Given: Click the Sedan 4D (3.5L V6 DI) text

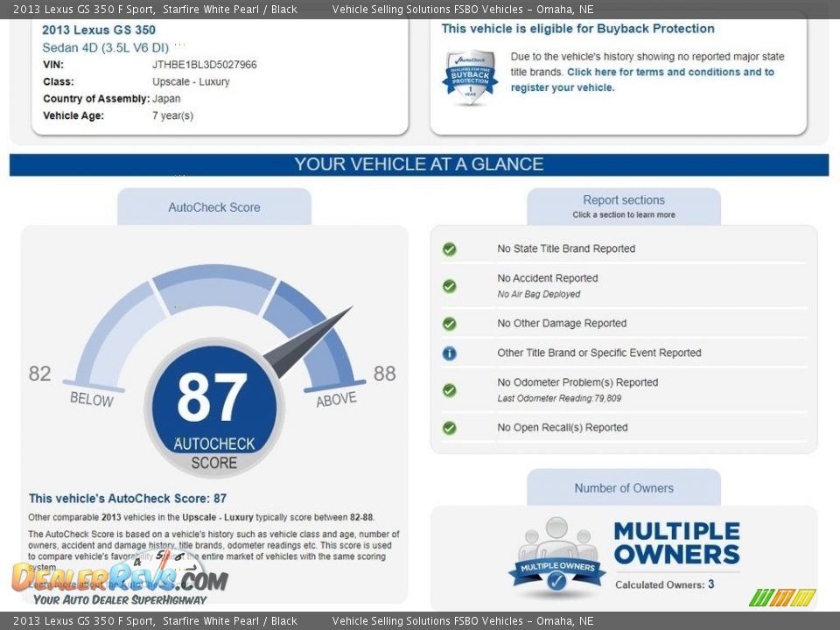Looking at the screenshot, I should point(106,47).
